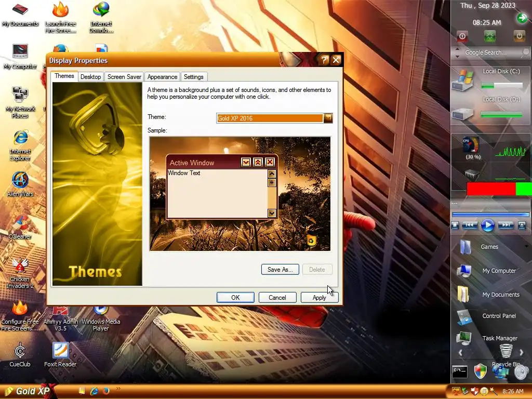Open Foxit Reader desktop icon
Image resolution: width=532 pixels, height=399 pixels.
60,355
